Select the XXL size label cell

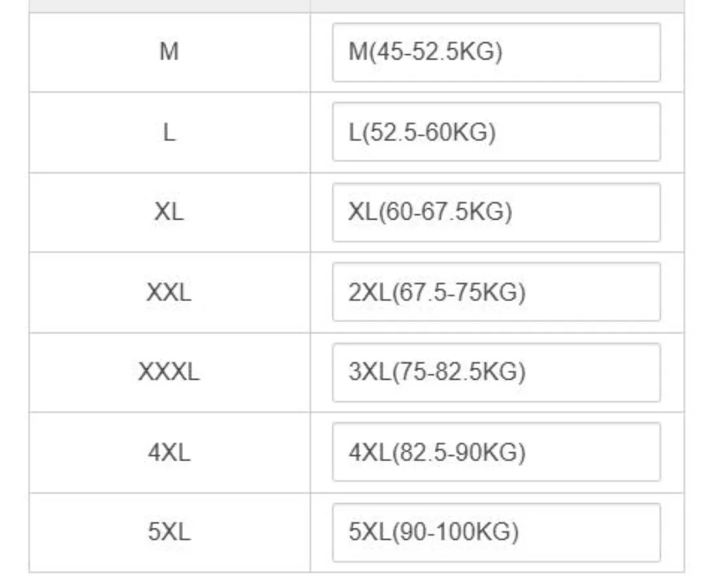[169, 293]
